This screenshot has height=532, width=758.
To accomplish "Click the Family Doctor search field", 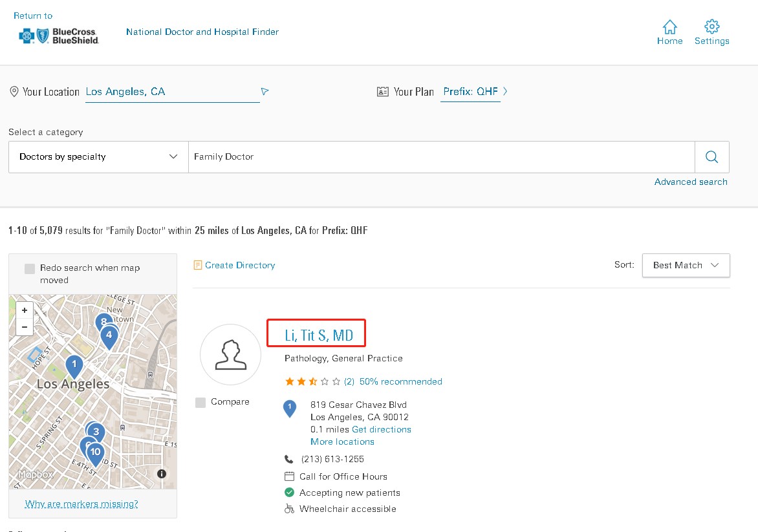I will pos(440,157).
